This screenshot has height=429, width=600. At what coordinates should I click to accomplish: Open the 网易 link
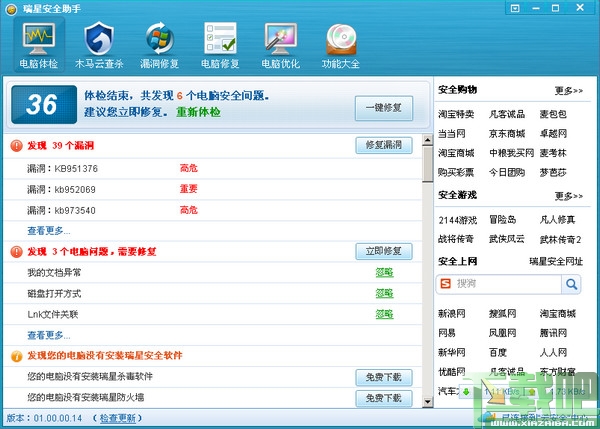[x=447, y=333]
